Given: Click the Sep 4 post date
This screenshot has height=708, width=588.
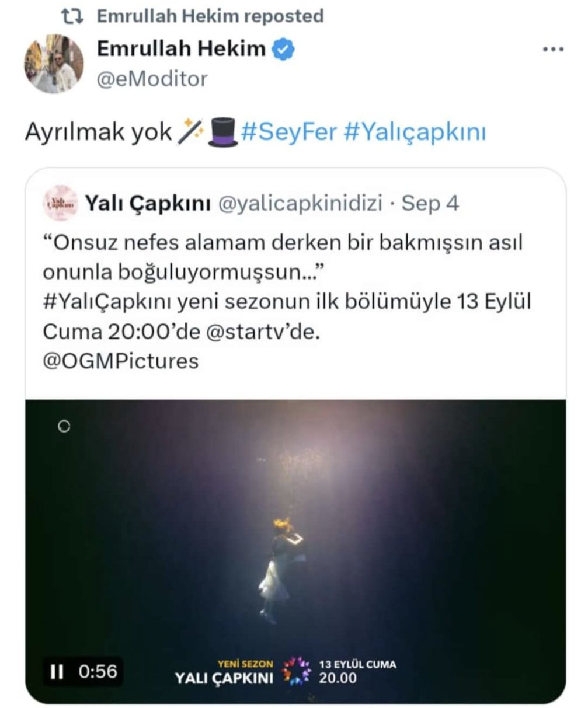Looking at the screenshot, I should 430,204.
